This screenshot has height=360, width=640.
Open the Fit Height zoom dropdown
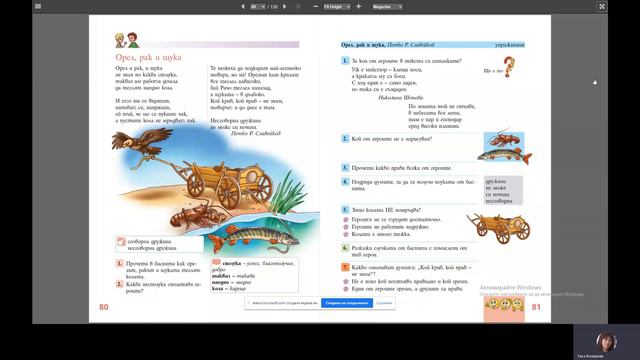click(x=337, y=7)
